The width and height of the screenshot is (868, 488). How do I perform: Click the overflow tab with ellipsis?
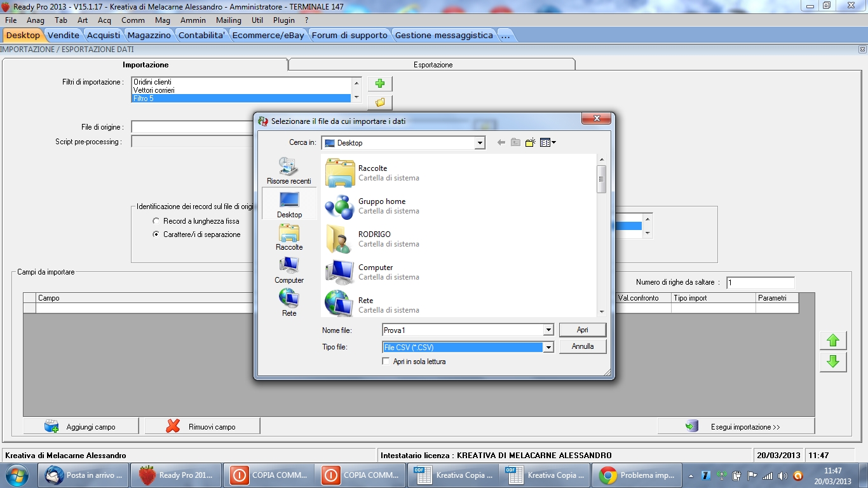(505, 36)
